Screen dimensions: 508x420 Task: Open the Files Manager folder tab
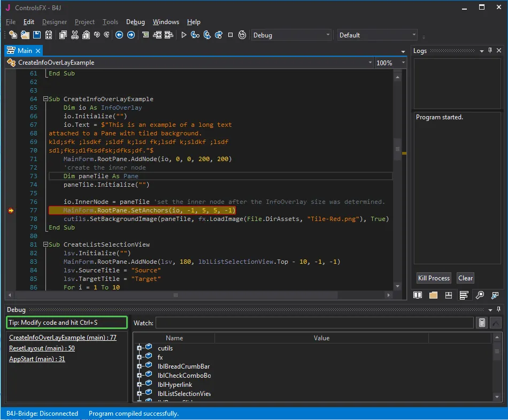(x=433, y=295)
